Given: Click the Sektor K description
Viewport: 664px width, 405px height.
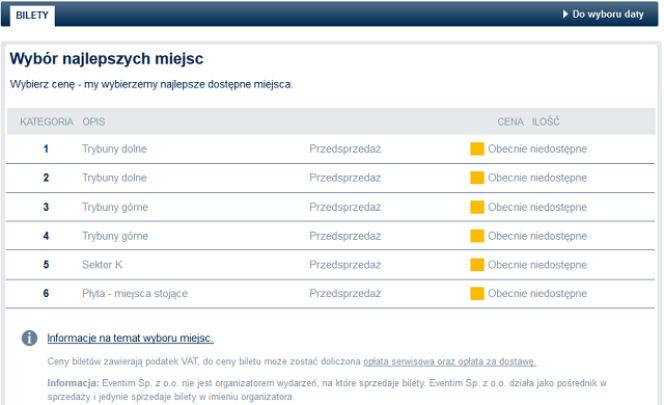Looking at the screenshot, I should coord(102,265).
